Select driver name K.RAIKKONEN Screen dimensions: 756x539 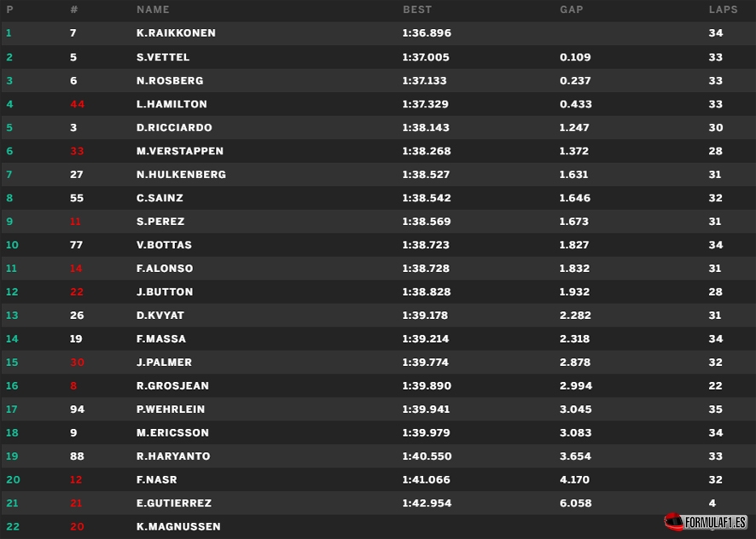pyautogui.click(x=176, y=33)
